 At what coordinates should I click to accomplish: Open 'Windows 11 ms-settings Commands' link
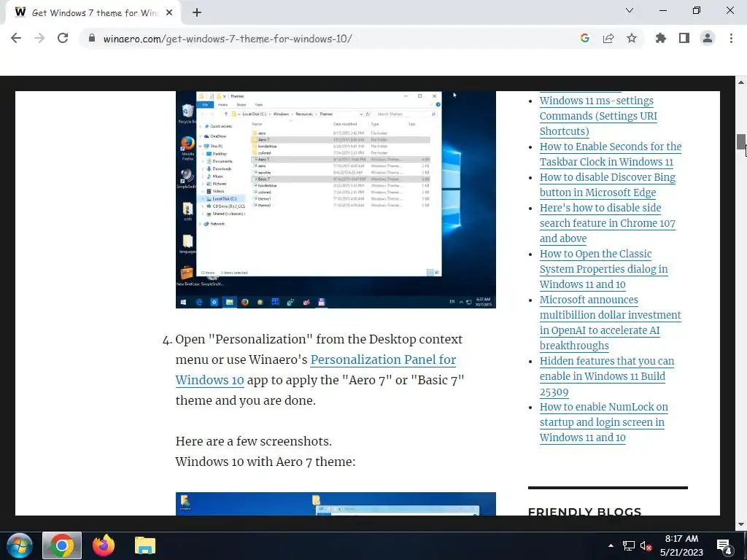tap(598, 116)
